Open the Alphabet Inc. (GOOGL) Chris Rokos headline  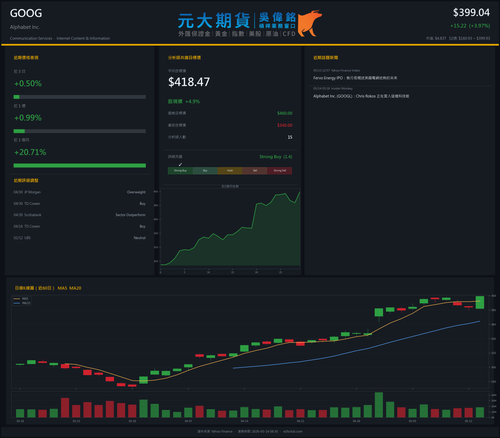(361, 96)
